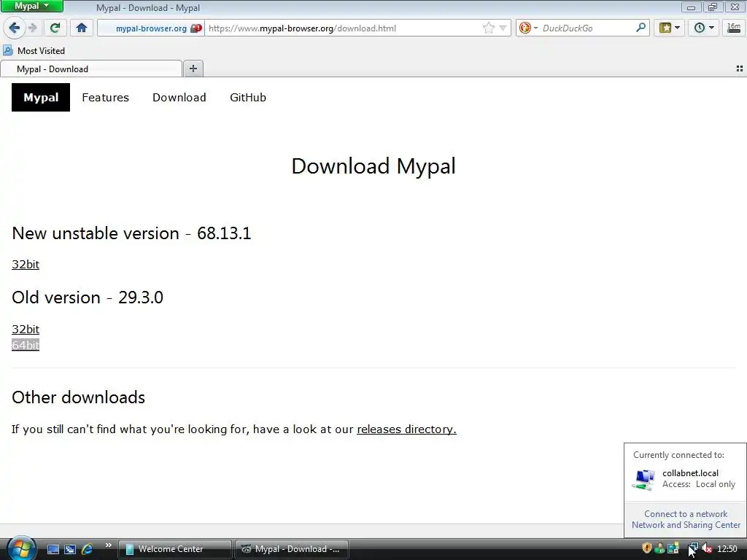Viewport: 747px width, 560px height.
Task: Download the 64bit old version
Action: (26, 345)
